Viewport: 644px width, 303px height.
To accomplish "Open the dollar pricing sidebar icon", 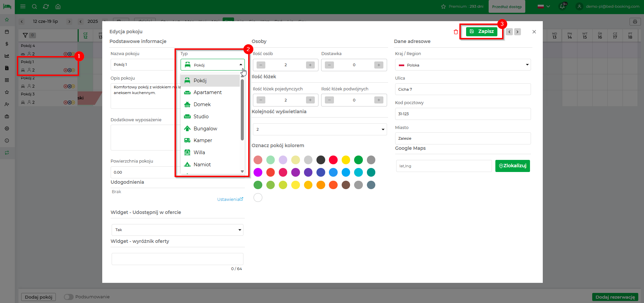I will [x=7, y=44].
